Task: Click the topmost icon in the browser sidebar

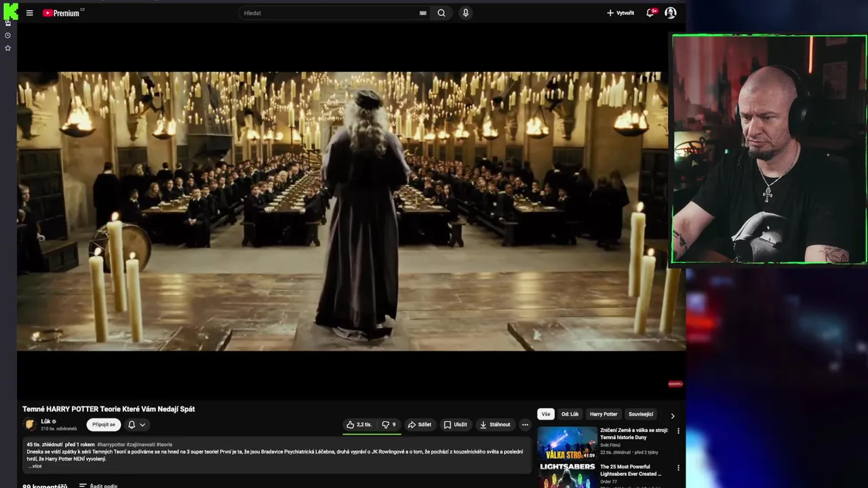Action: 7,22
